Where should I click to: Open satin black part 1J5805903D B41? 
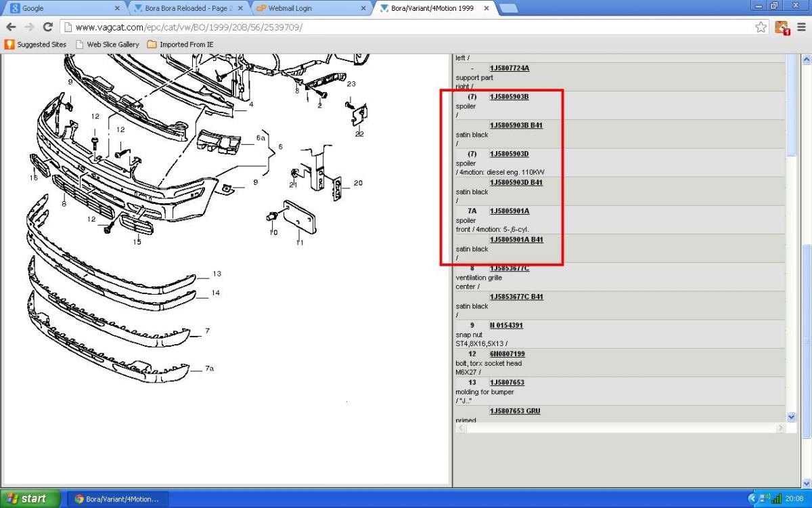[x=516, y=182]
